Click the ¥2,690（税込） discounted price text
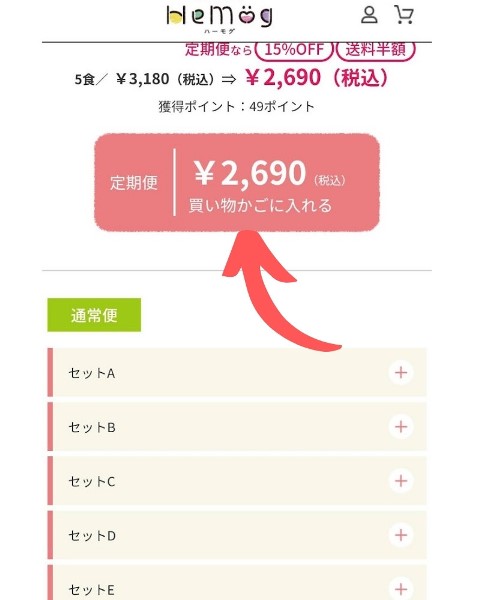This screenshot has width=480, height=600. (317, 78)
